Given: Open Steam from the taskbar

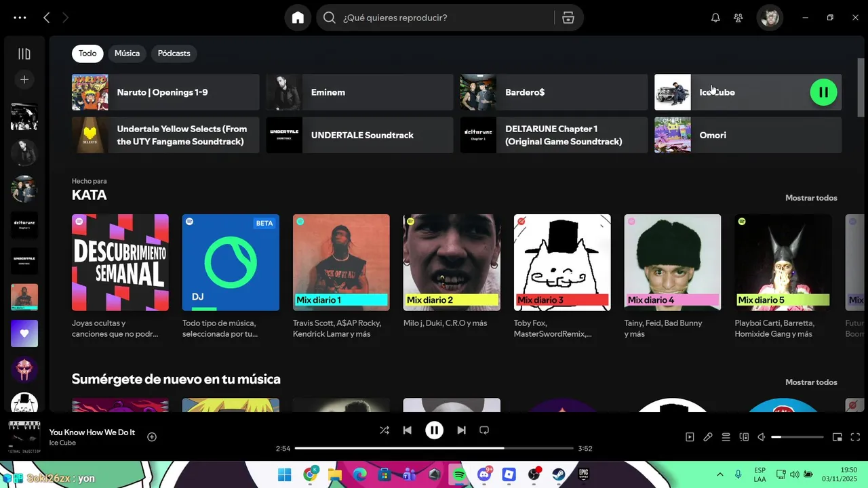Looking at the screenshot, I should pos(559,474).
